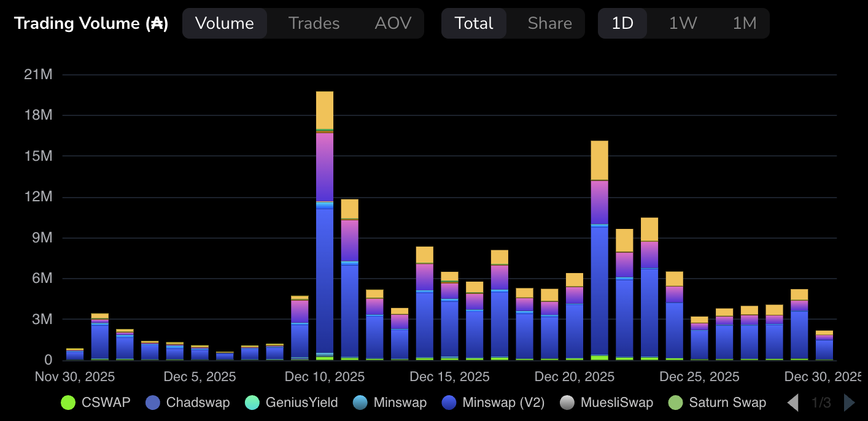The width and height of the screenshot is (868, 421).
Task: Click the Minswap (V2) legend circle icon
Action: coord(449,403)
